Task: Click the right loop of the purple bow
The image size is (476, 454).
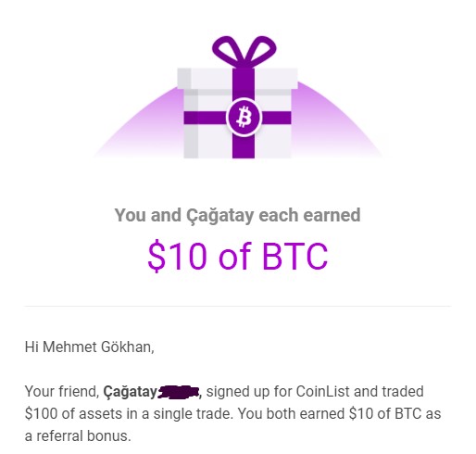Action: pos(261,50)
